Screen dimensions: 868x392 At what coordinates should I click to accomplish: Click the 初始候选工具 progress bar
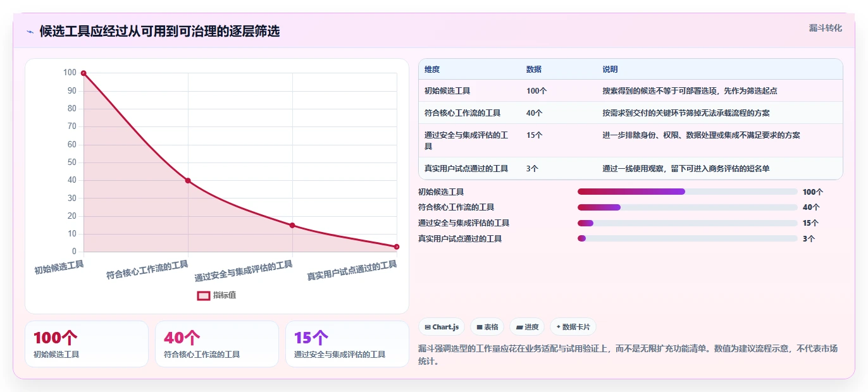click(x=688, y=192)
